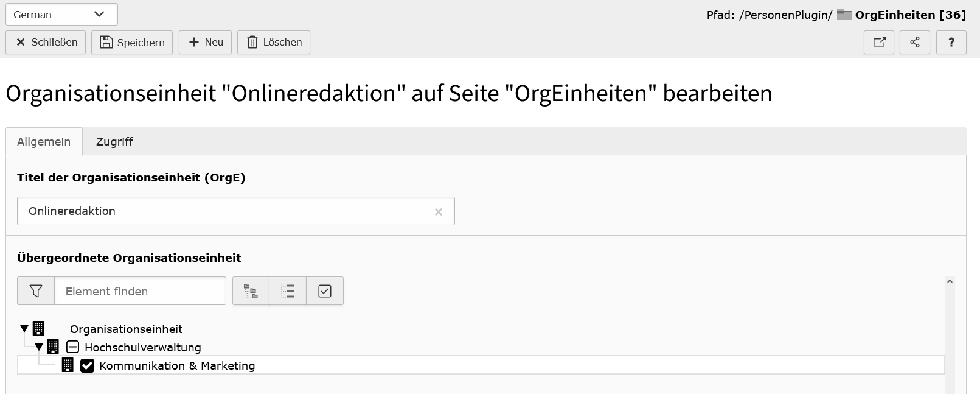Switch to the Zugriff tab
This screenshot has width=980, height=394.
114,141
